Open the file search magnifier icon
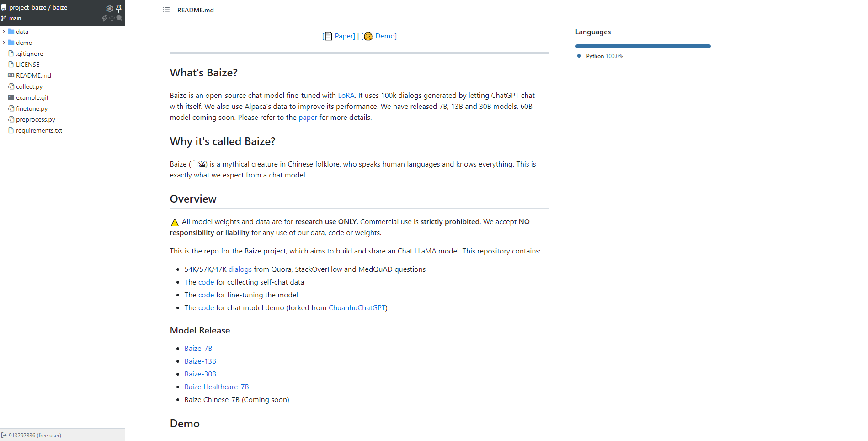The width and height of the screenshot is (868, 441). point(119,18)
